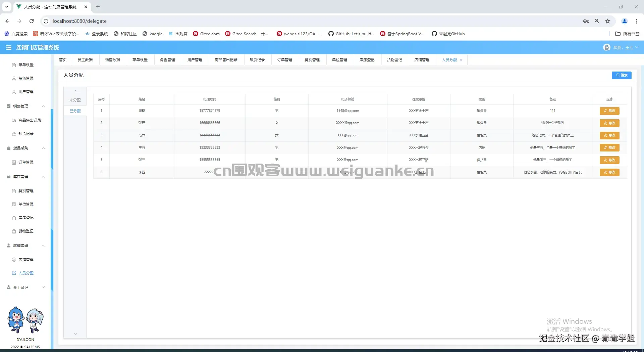644x352 pixels.
Task: Open 人员分配 in the sidebar
Action: pyautogui.click(x=26, y=273)
